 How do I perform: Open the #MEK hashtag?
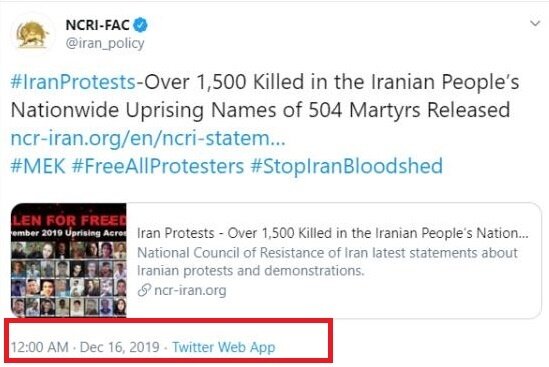(x=38, y=166)
